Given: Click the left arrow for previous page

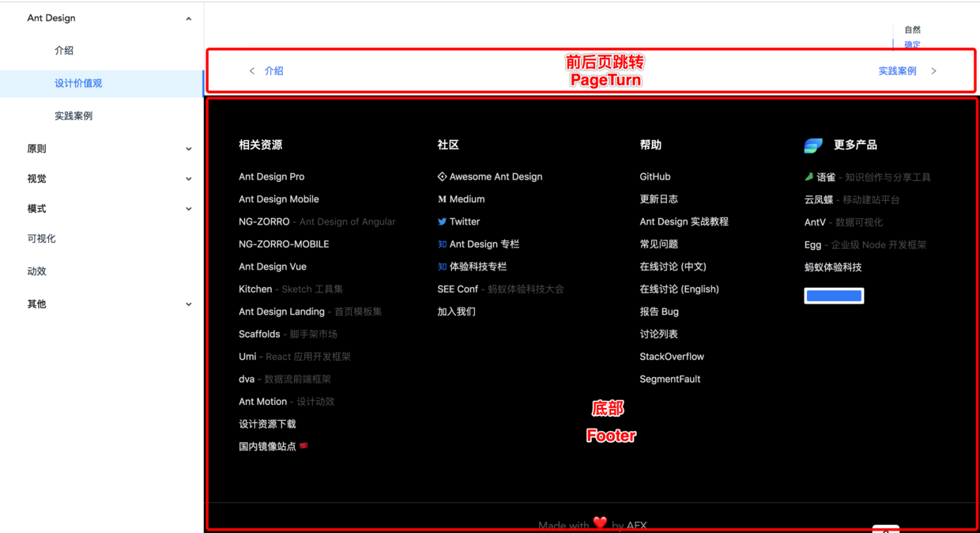Looking at the screenshot, I should coord(252,71).
